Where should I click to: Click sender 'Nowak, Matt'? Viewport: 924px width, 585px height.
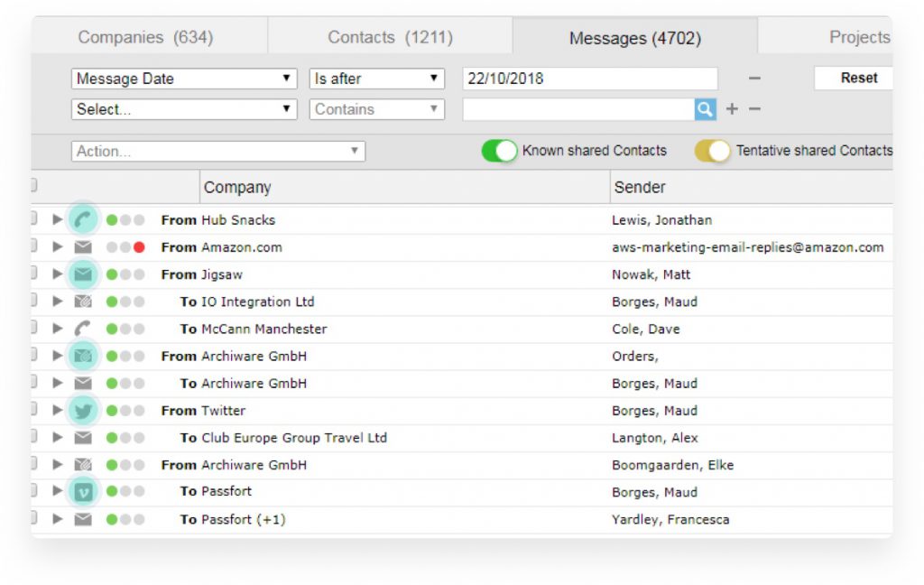[651, 274]
